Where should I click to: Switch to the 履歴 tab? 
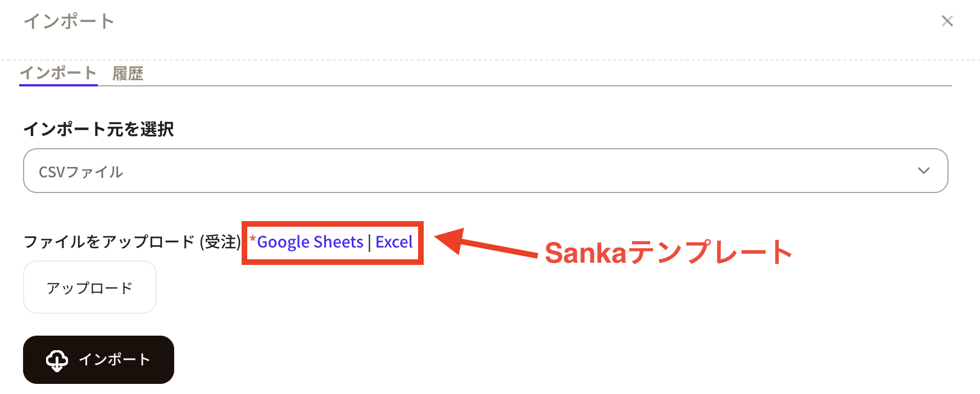(x=128, y=74)
